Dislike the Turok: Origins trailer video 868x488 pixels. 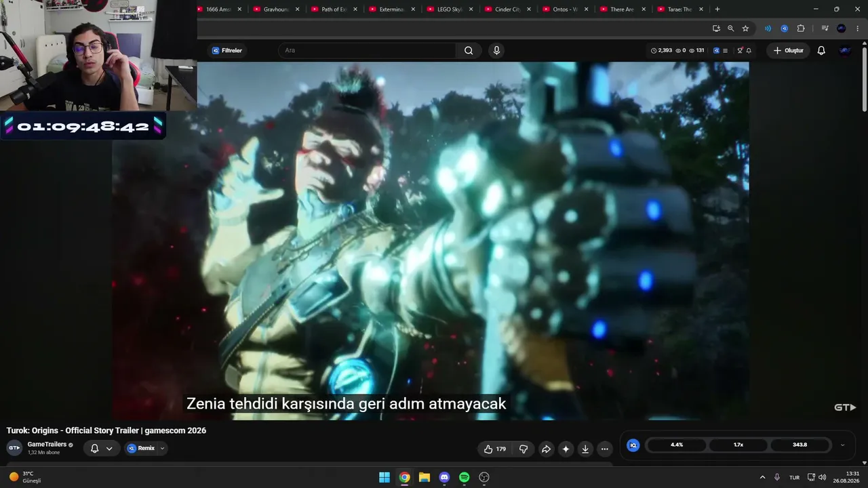point(524,449)
